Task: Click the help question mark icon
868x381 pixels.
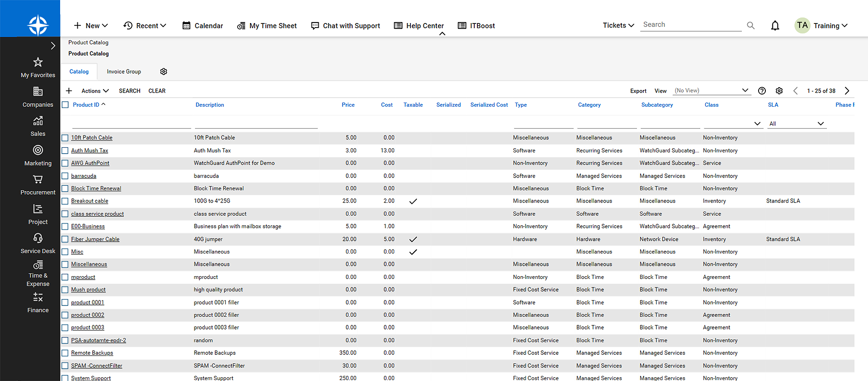Action: (762, 91)
